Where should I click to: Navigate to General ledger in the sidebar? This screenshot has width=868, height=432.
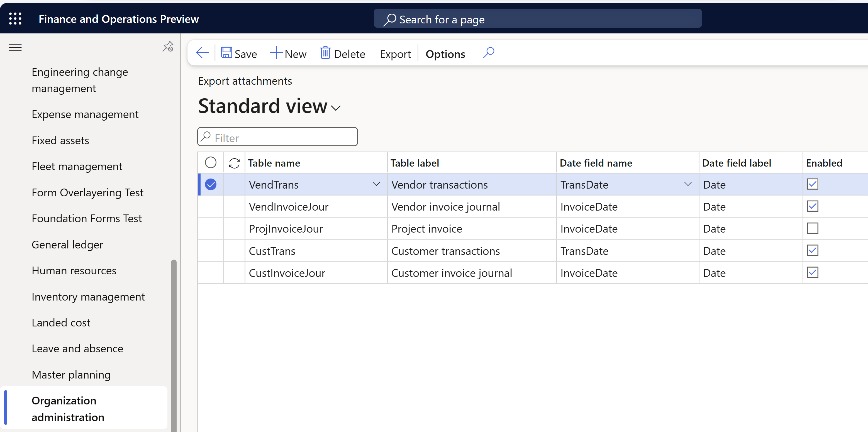click(67, 244)
